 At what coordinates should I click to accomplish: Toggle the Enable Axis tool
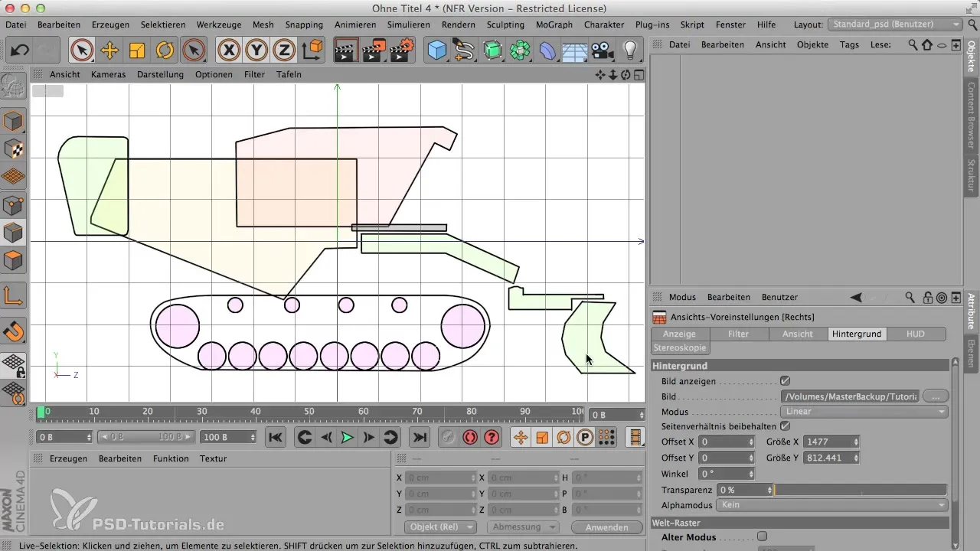tap(14, 295)
